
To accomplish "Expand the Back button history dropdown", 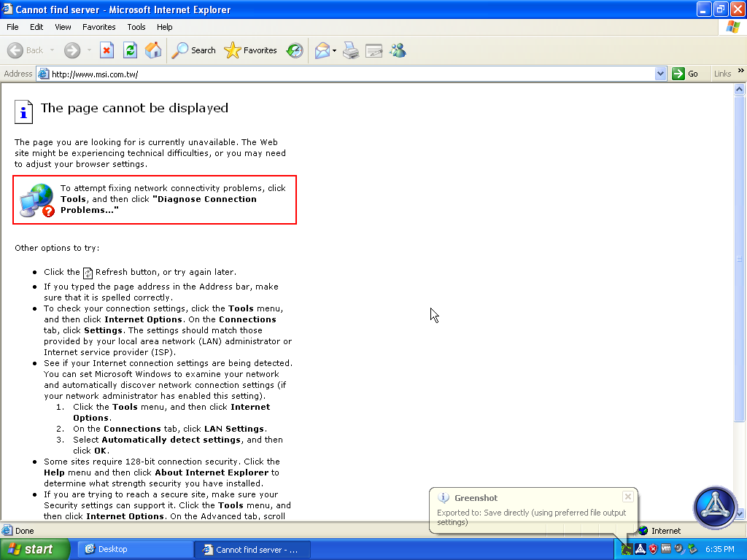I will coord(52,50).
